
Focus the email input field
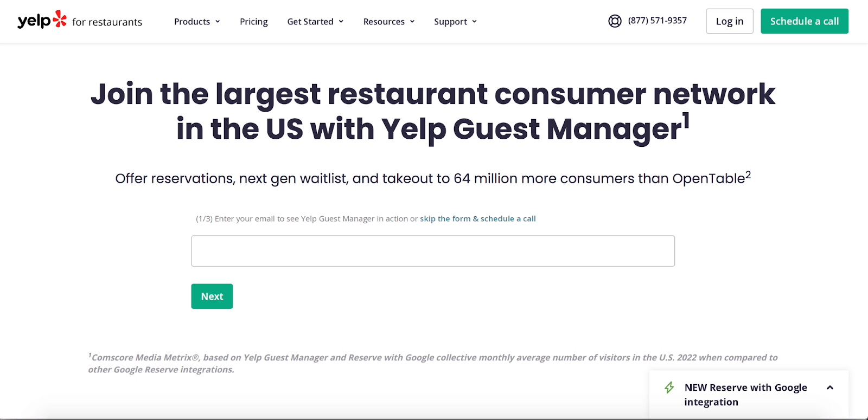[x=432, y=251]
